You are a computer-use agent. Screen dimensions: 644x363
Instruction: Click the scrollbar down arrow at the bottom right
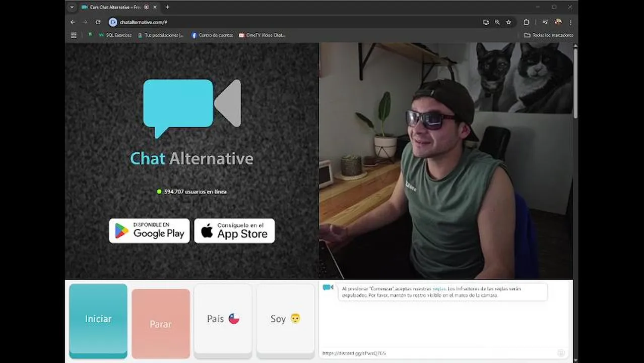point(575,359)
